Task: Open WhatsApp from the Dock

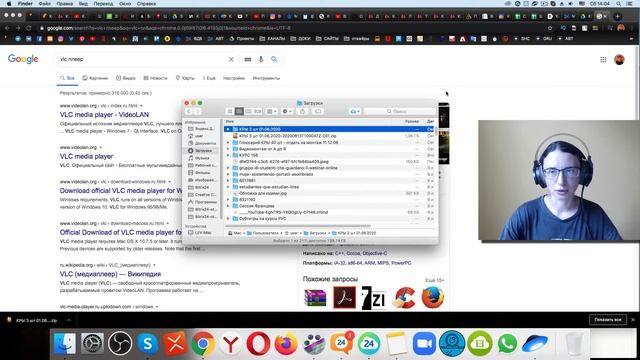Action: pos(507,343)
